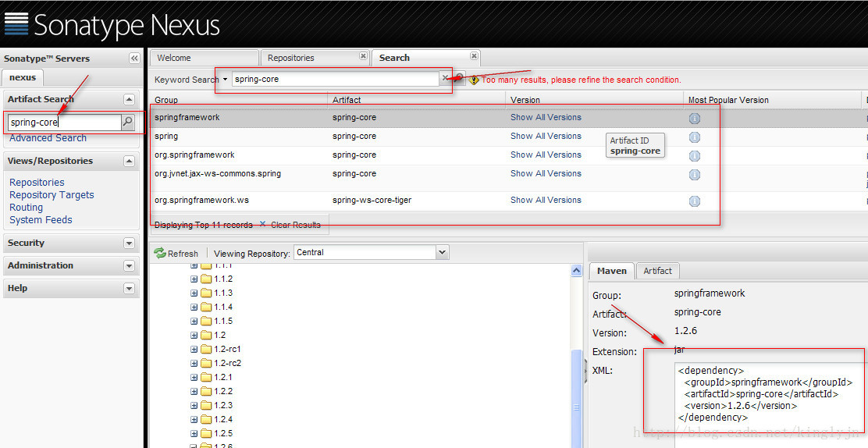Open the Viewing Repository Central dropdown
Viewport: 868px width, 448px height.
442,253
